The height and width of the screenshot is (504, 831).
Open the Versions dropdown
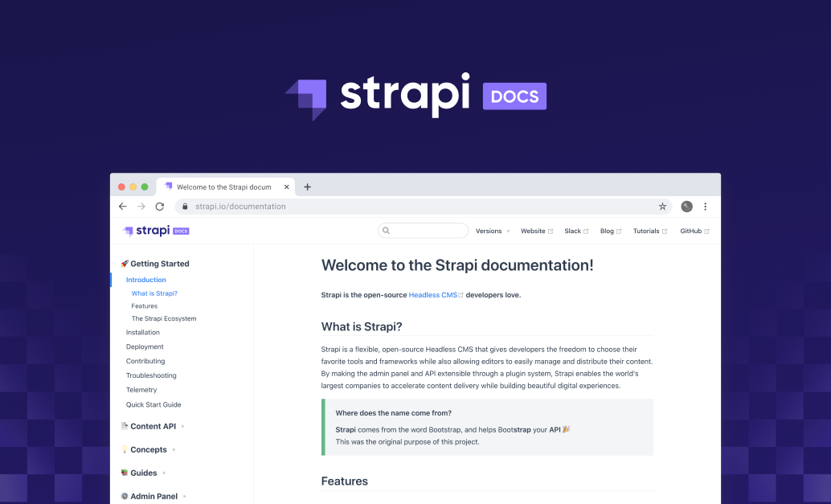coord(492,232)
